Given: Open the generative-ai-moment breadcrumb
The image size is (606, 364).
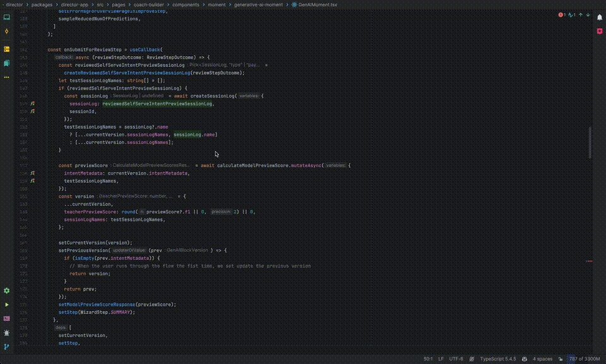Looking at the screenshot, I should point(258,4).
